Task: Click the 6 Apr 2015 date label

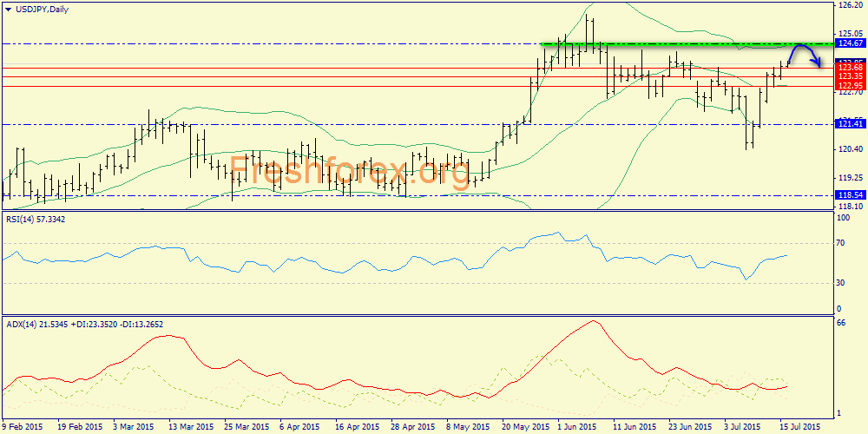Action: pyautogui.click(x=300, y=427)
